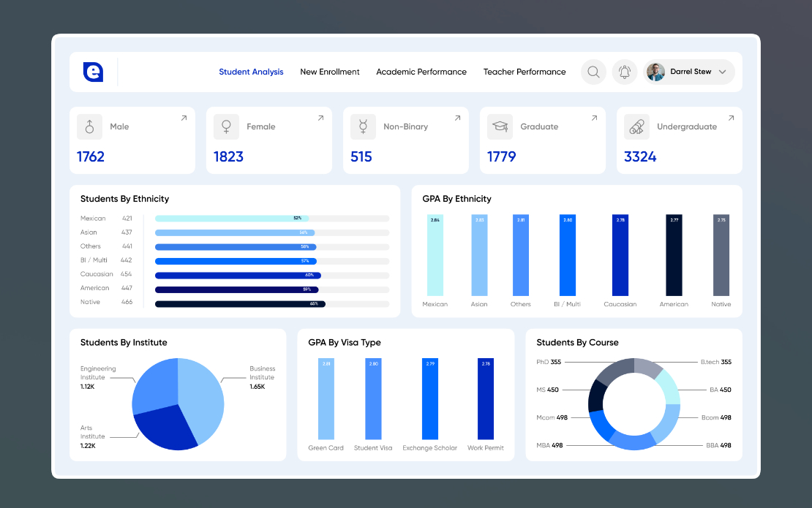The image size is (812, 508).
Task: Open the New Enrollment tab
Action: [x=330, y=72]
